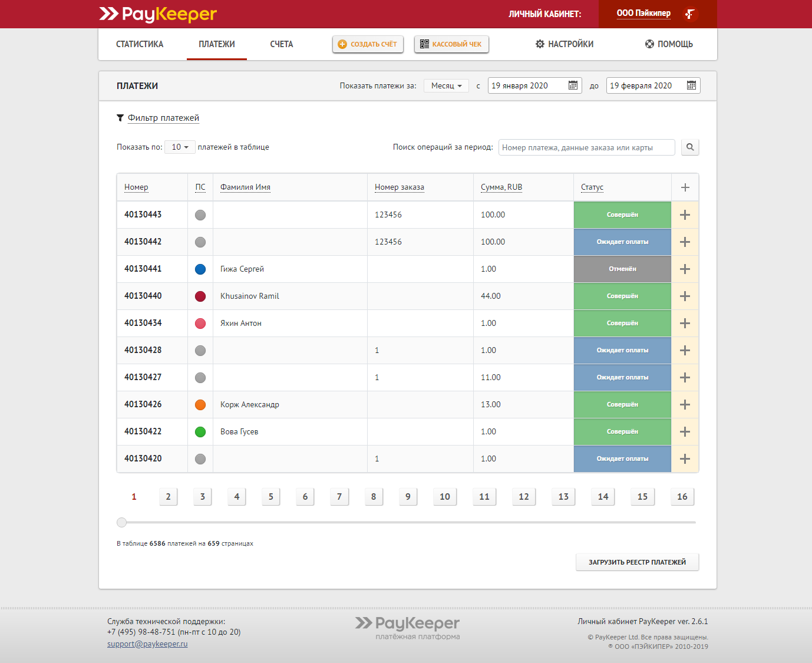The height and width of the screenshot is (663, 812).
Task: Click the green circle of payment 40130422
Action: pos(200,432)
